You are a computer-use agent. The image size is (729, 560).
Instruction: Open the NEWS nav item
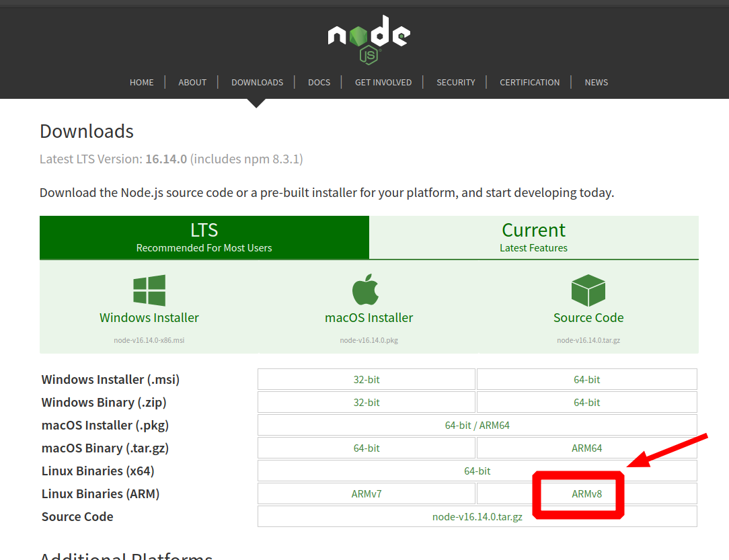click(596, 82)
